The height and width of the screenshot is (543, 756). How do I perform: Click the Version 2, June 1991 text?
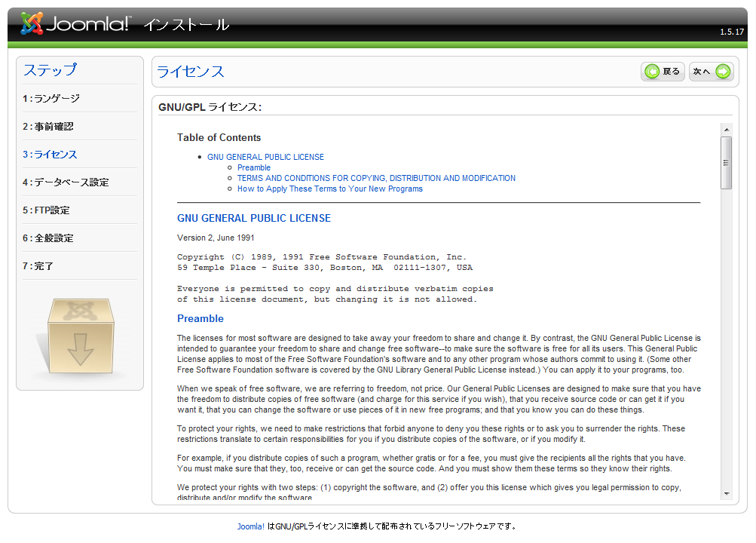(x=216, y=238)
